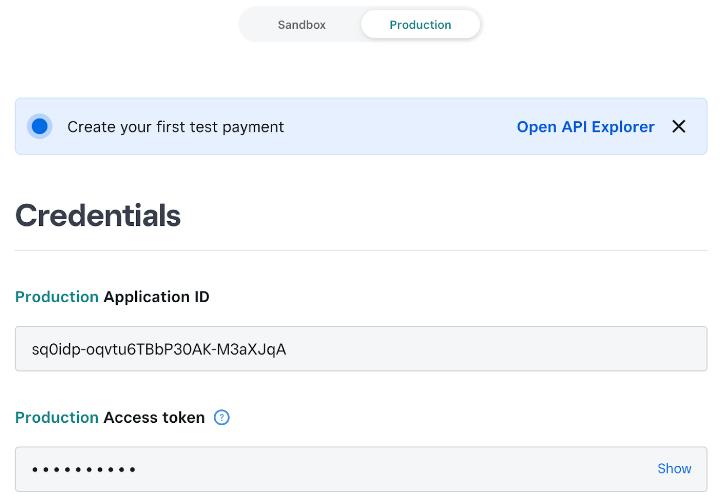720x500 pixels.
Task: Click the Credentials heading
Action: tap(98, 215)
